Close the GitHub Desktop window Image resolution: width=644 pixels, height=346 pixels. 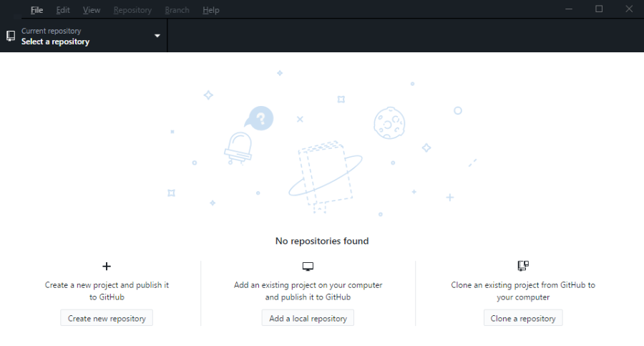click(x=629, y=9)
